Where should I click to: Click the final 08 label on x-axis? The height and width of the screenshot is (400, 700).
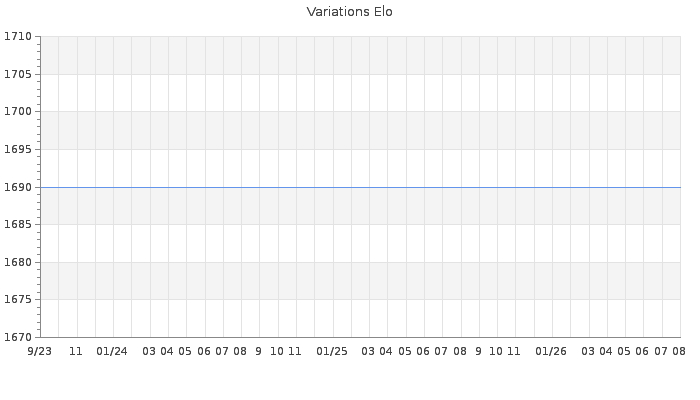pos(679,352)
